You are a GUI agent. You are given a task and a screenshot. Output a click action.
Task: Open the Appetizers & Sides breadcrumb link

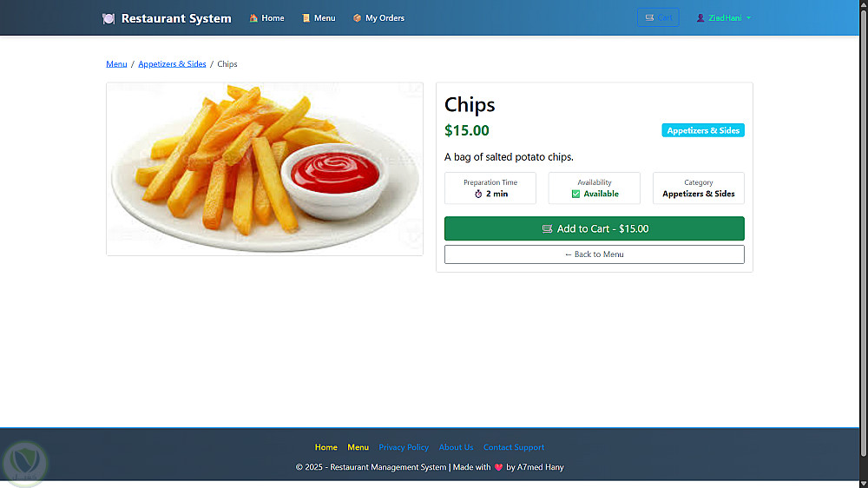tap(172, 63)
